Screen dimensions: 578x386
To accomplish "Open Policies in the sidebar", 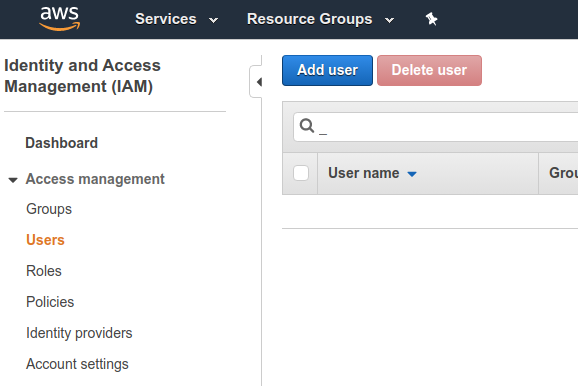I will 50,302.
